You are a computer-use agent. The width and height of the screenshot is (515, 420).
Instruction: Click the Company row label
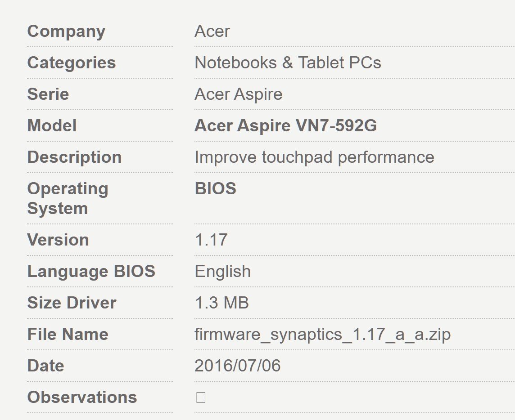(x=66, y=31)
